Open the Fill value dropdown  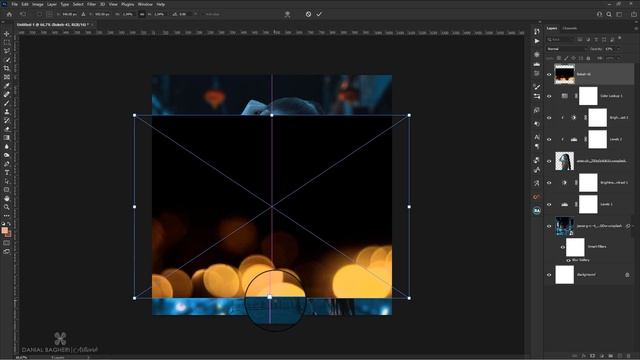pos(618,58)
